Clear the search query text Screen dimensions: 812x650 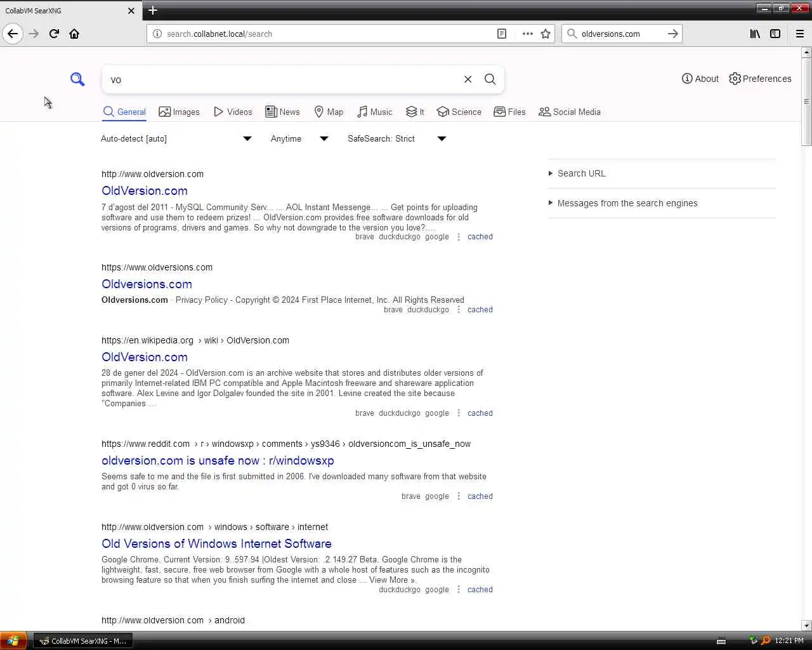point(468,79)
